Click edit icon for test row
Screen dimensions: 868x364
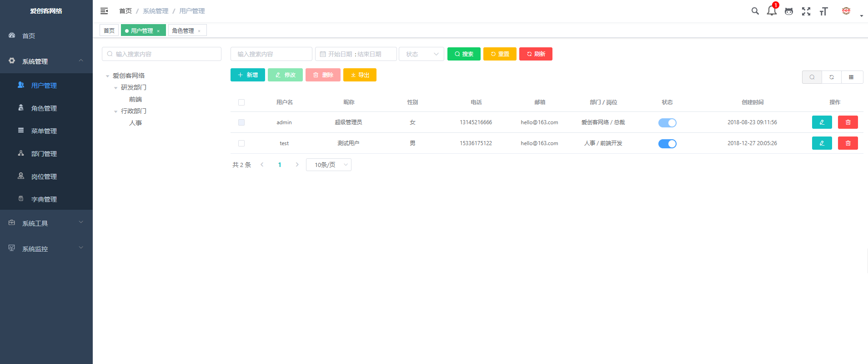822,143
